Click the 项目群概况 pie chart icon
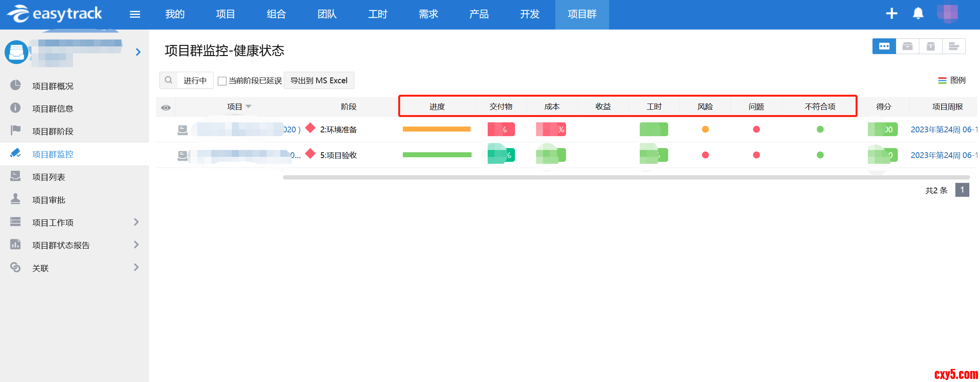Viewport: 980px width, 382px height. click(x=15, y=86)
